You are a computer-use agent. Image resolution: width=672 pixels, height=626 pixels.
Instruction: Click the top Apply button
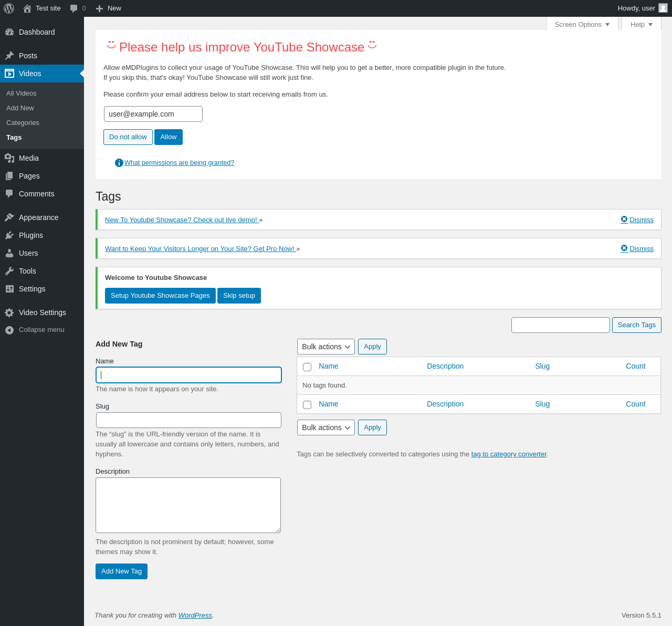pyautogui.click(x=372, y=347)
